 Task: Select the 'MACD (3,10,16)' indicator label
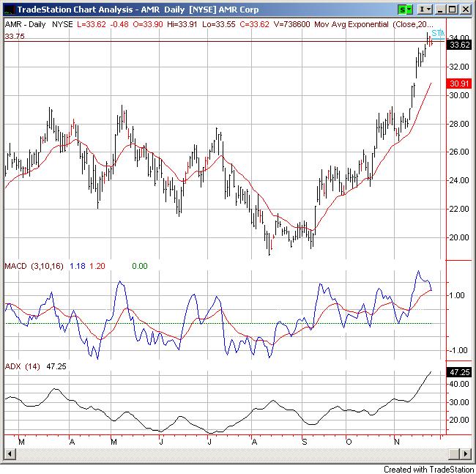(34, 266)
